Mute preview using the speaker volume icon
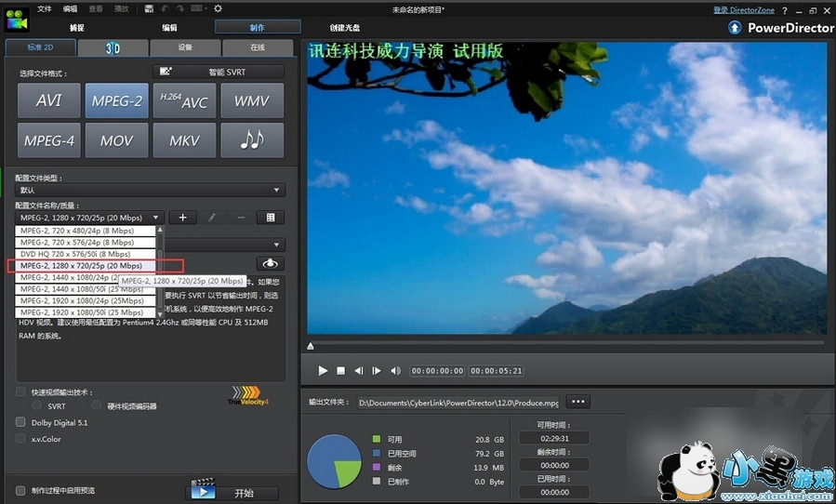The height and width of the screenshot is (504, 836). tap(395, 370)
